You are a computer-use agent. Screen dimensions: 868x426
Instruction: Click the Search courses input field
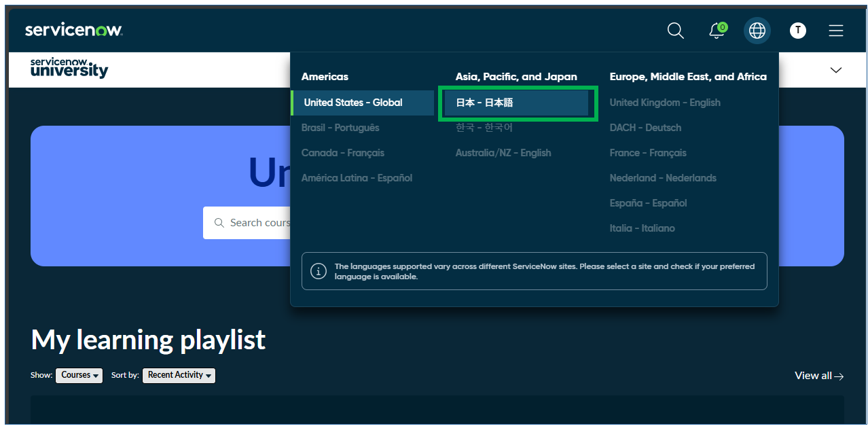[247, 223]
